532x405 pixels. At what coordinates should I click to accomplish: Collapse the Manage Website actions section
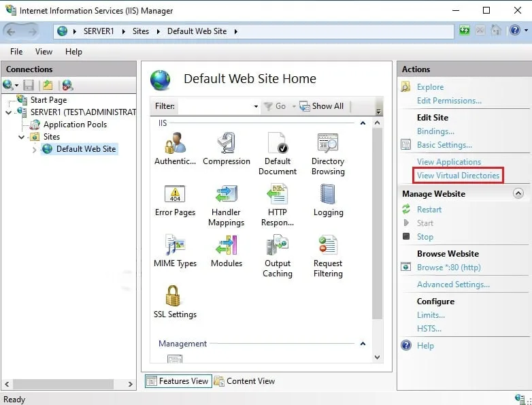click(x=518, y=193)
